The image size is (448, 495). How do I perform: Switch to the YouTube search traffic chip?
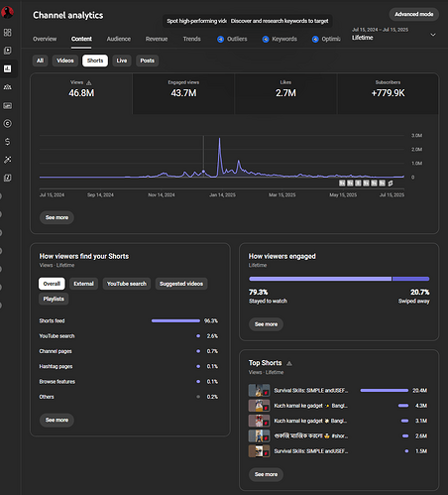coord(127,284)
